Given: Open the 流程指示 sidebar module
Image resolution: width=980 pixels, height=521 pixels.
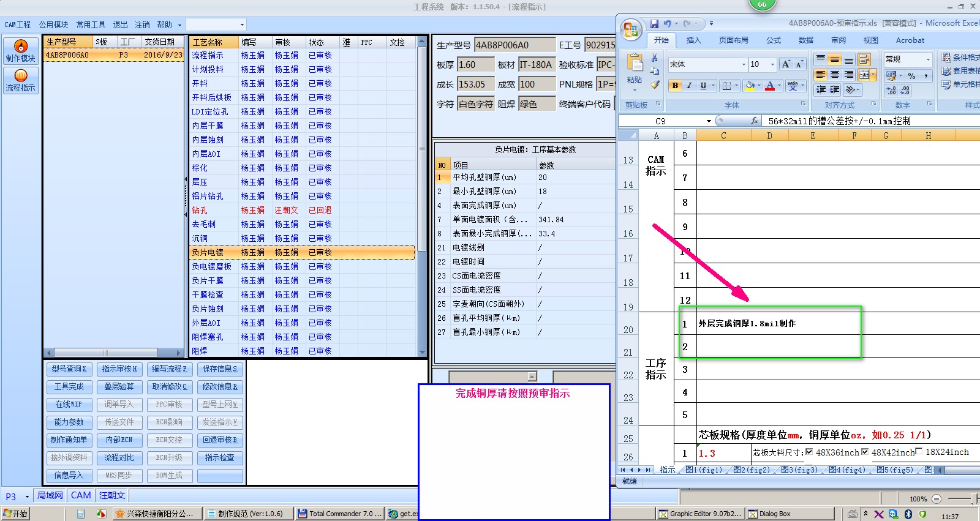Looking at the screenshot, I should coord(21,80).
